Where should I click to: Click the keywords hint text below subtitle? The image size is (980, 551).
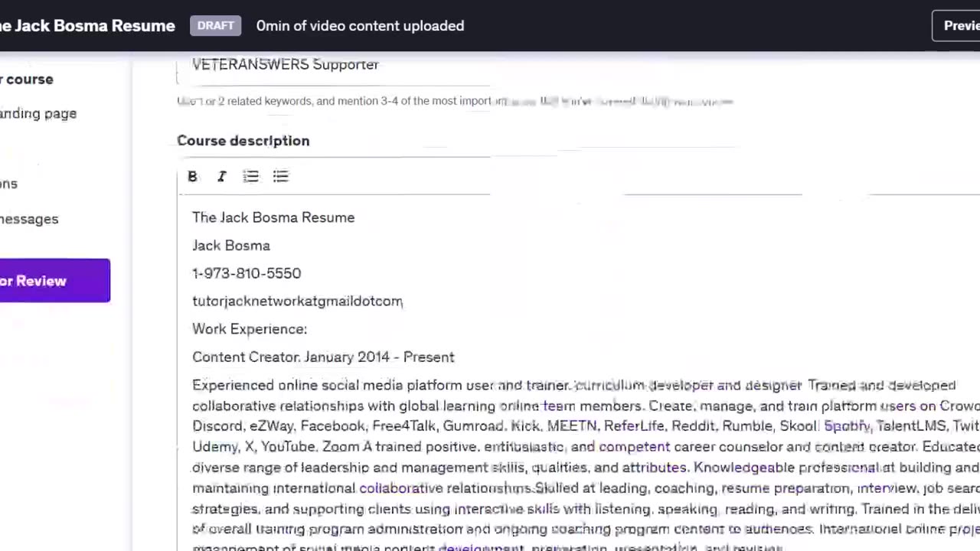(456, 101)
